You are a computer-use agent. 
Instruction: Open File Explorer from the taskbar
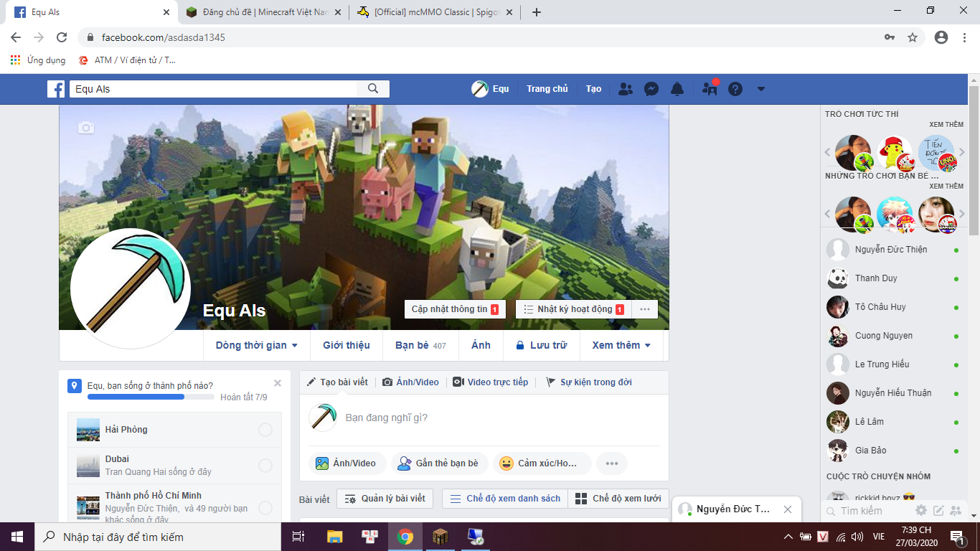(334, 537)
